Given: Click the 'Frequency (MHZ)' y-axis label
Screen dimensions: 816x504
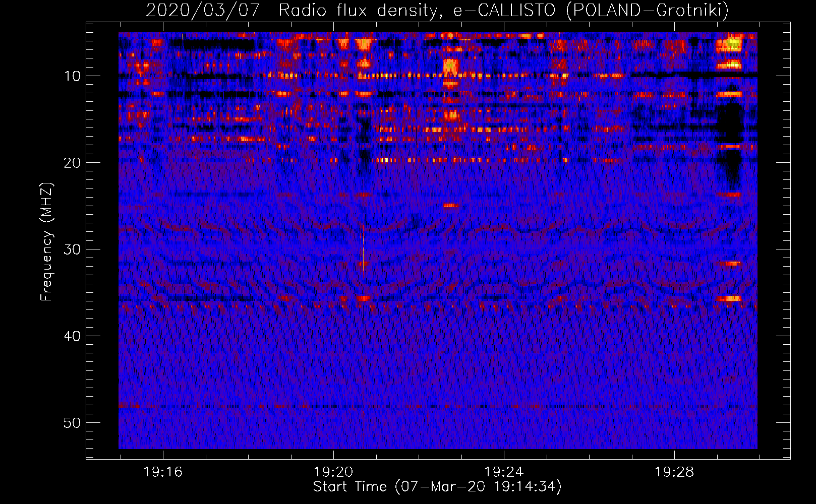Looking at the screenshot, I should [46, 241].
